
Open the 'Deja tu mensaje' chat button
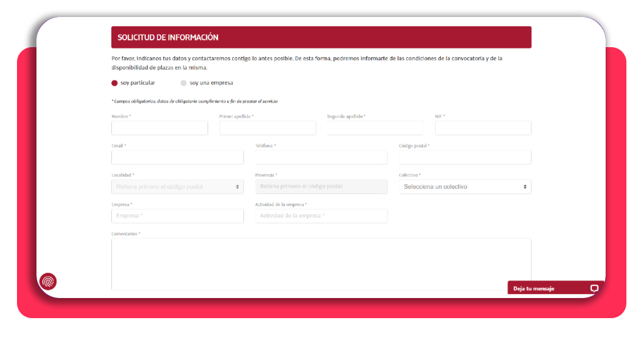click(x=556, y=288)
